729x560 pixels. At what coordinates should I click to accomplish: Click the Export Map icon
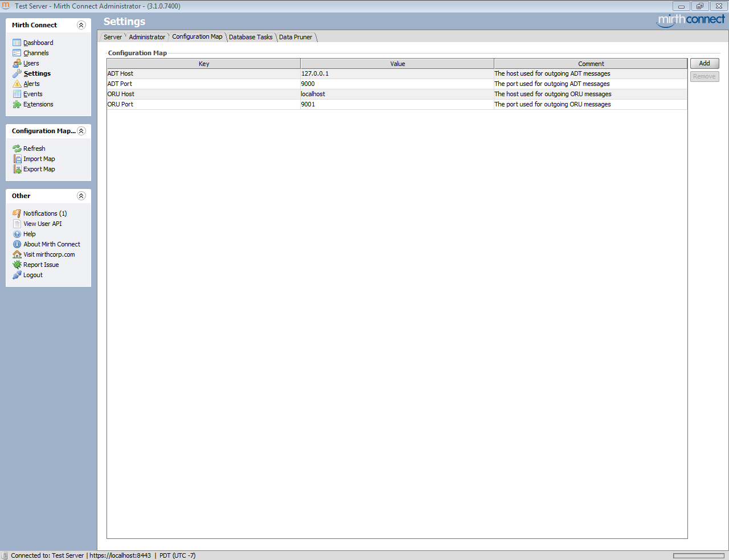pos(17,169)
